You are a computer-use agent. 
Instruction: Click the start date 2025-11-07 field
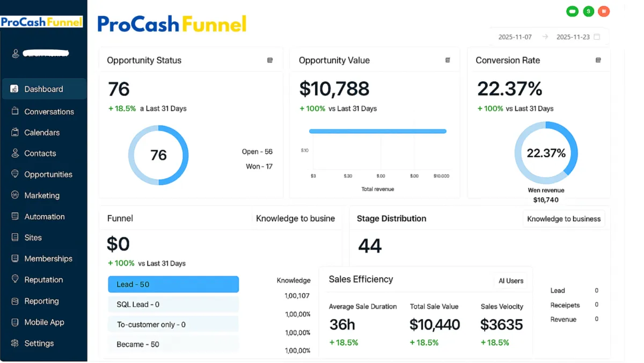pyautogui.click(x=515, y=37)
